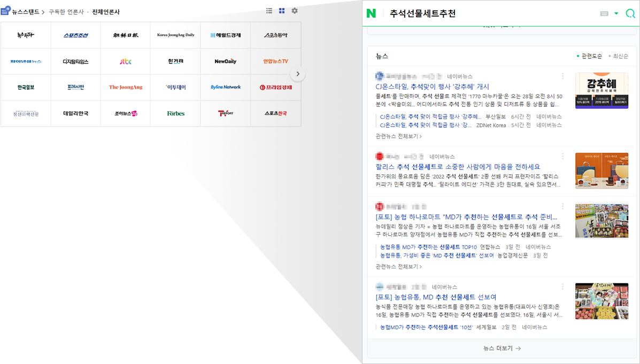
Task: Show next page of press logos
Action: (298, 74)
